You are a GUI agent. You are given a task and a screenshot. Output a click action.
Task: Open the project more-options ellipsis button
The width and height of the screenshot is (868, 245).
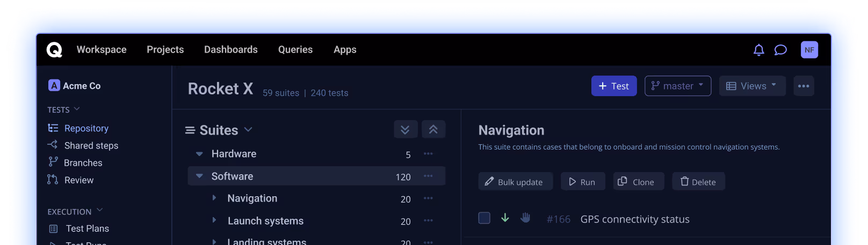(x=804, y=86)
